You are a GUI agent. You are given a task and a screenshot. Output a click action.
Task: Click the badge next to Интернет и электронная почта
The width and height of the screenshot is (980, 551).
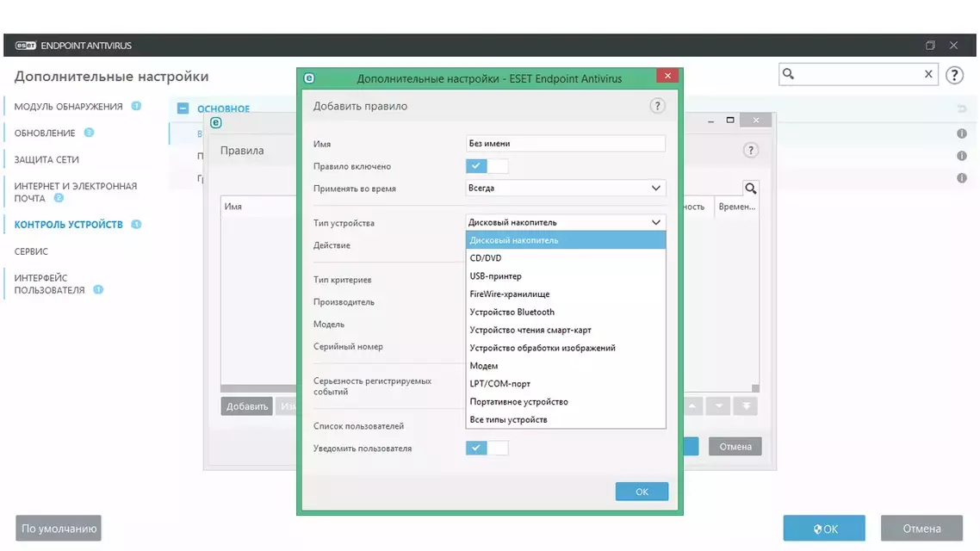click(x=59, y=198)
